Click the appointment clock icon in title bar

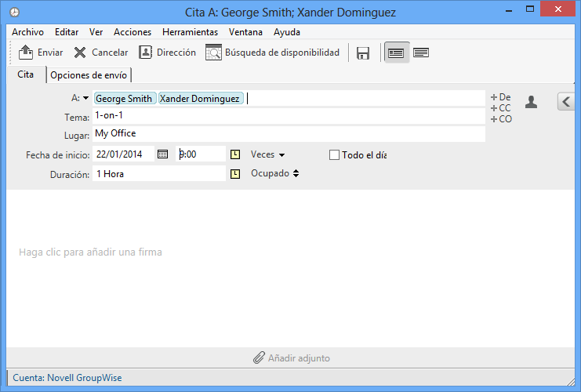(x=14, y=13)
